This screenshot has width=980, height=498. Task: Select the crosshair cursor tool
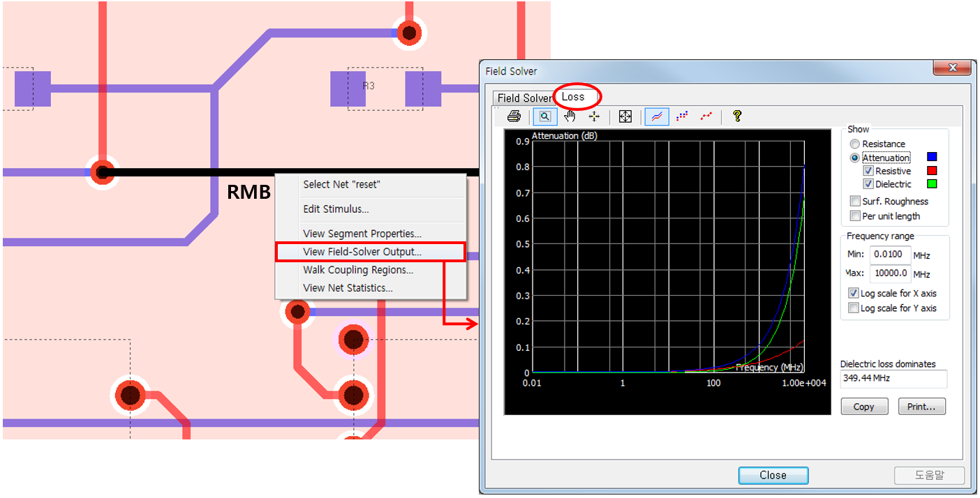tap(594, 116)
